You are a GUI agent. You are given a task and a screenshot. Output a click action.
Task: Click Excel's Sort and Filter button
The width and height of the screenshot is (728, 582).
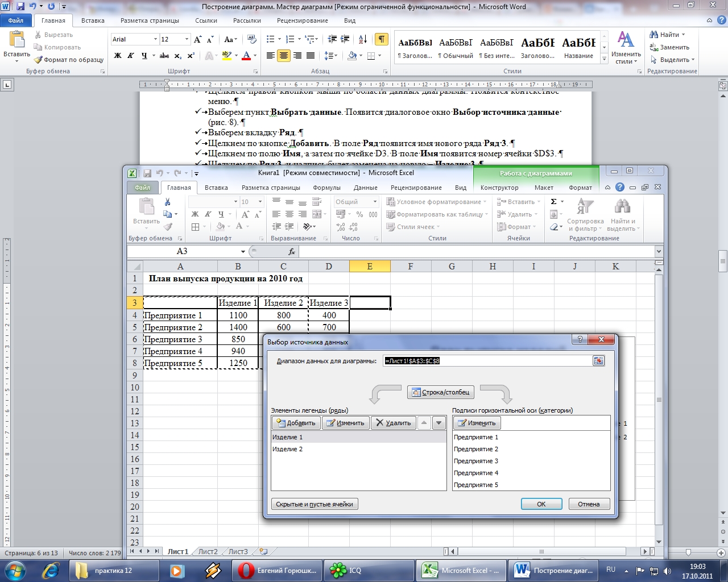(x=585, y=215)
